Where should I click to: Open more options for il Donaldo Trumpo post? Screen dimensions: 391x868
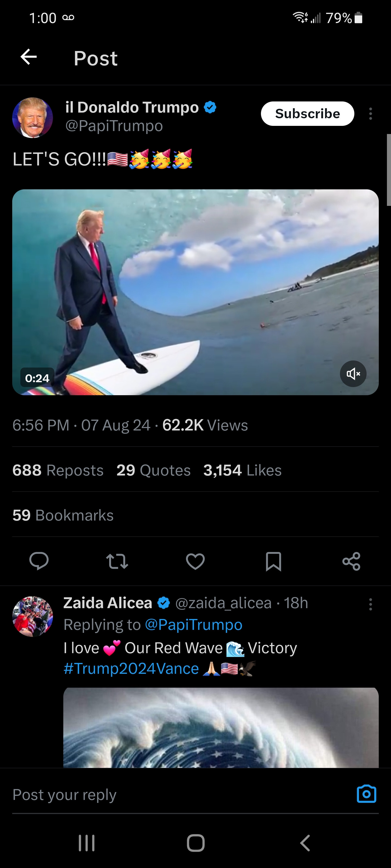pos(370,114)
